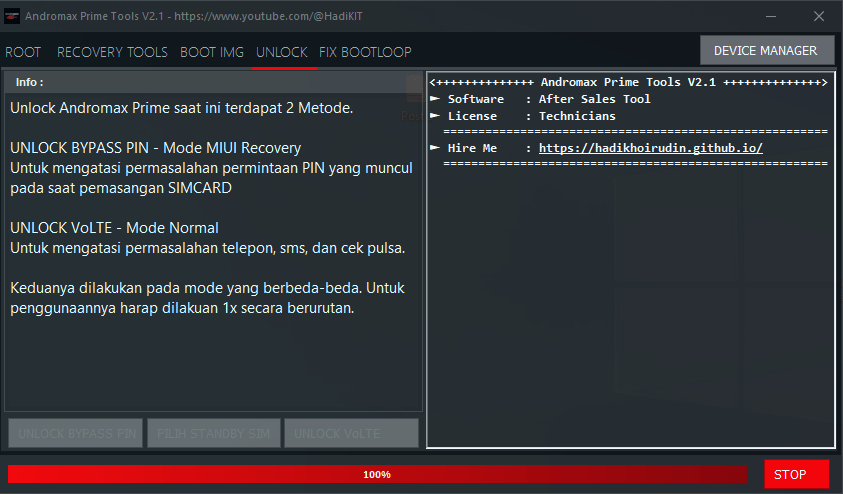This screenshot has width=843, height=494.
Task: Open the DEVICE MANAGER
Action: 767,51
